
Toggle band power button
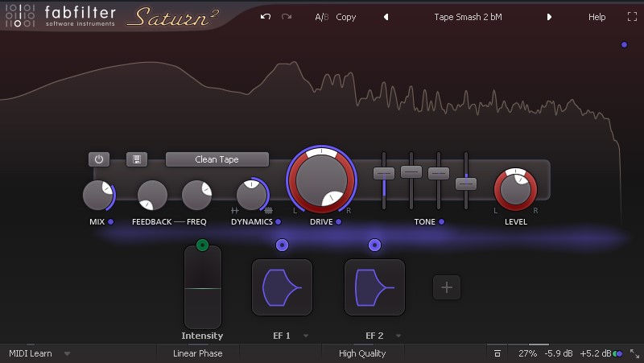click(x=99, y=159)
